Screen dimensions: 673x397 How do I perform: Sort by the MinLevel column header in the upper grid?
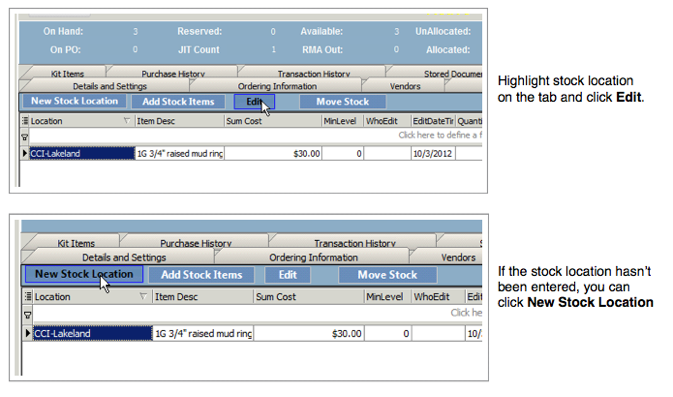coord(343,121)
